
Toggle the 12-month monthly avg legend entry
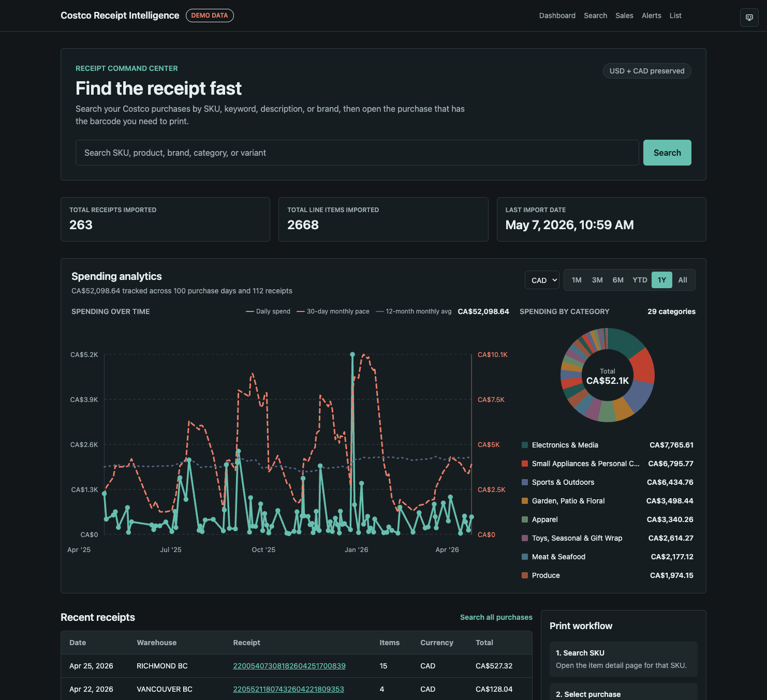[x=414, y=311]
